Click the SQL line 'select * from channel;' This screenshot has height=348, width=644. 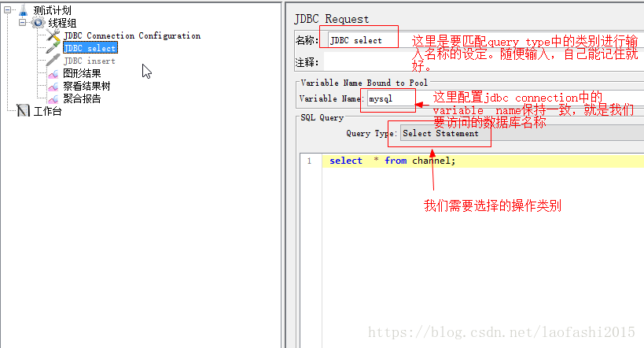coord(392,161)
